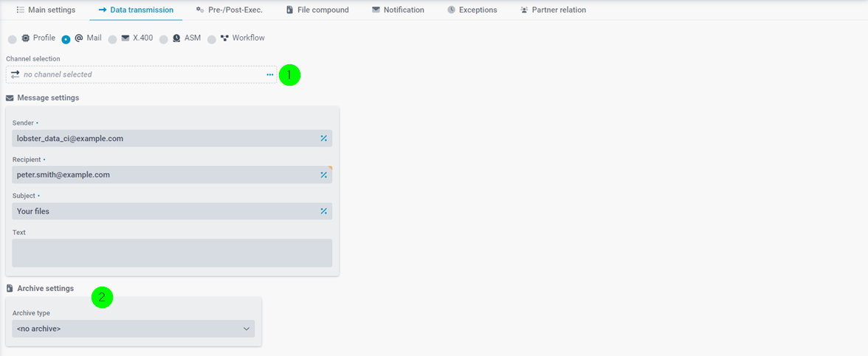Click the Profile chip icon
The width and height of the screenshot is (868, 356).
(x=25, y=38)
